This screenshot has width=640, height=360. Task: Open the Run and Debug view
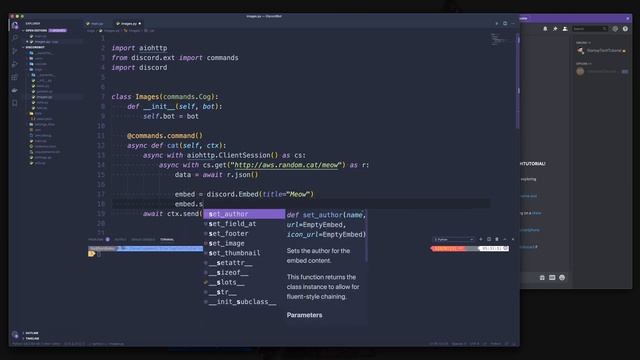click(15, 64)
